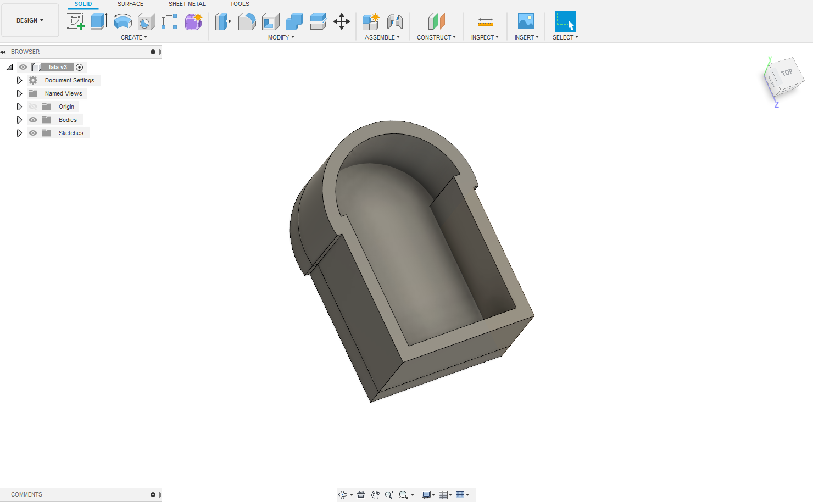Collapse the BROWSER panel arrows
The image size is (813, 504).
click(x=3, y=52)
